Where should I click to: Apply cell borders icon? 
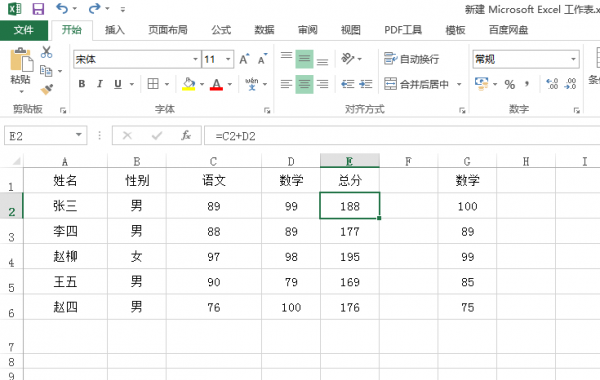(153, 84)
